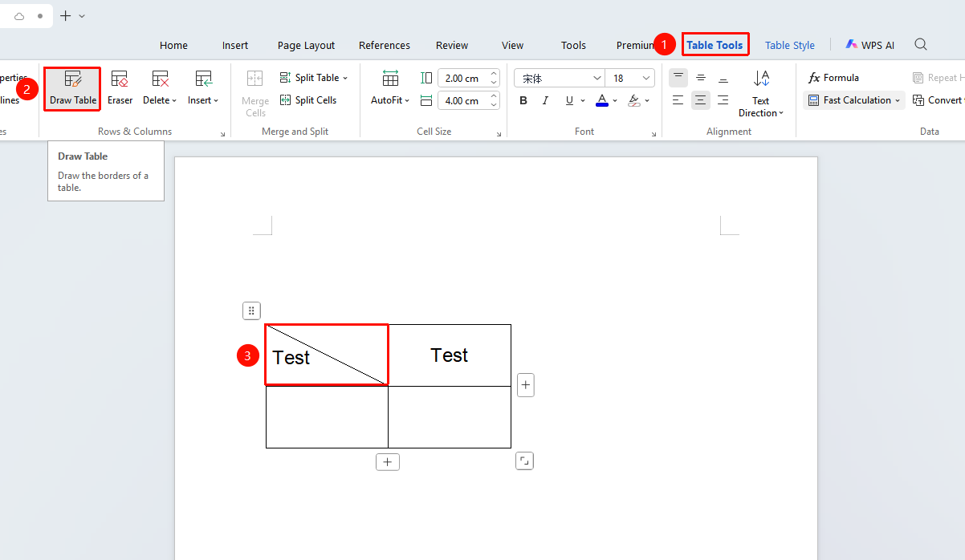Click the Split Cells button
The width and height of the screenshot is (965, 560).
[308, 100]
